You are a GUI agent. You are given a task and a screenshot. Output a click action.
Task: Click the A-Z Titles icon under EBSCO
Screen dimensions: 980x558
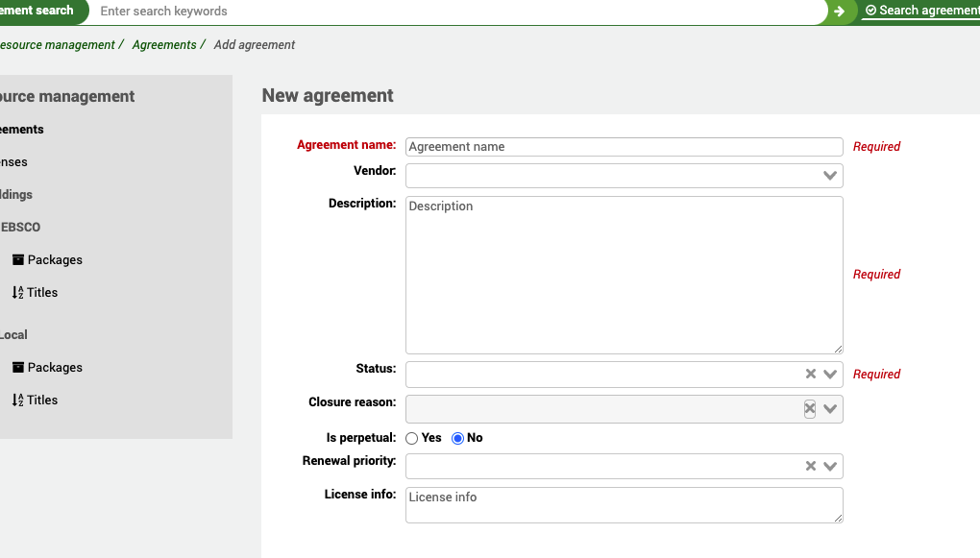[17, 292]
